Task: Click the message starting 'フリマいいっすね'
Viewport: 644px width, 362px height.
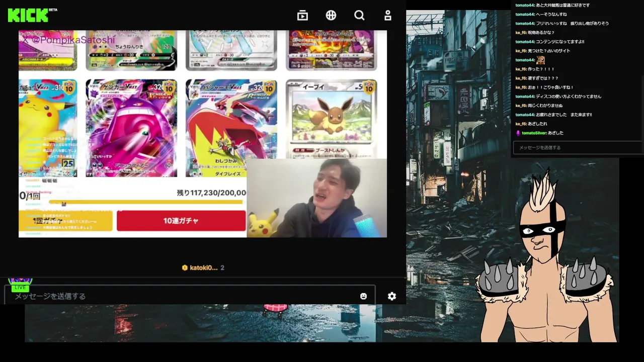Action: click(x=573, y=23)
